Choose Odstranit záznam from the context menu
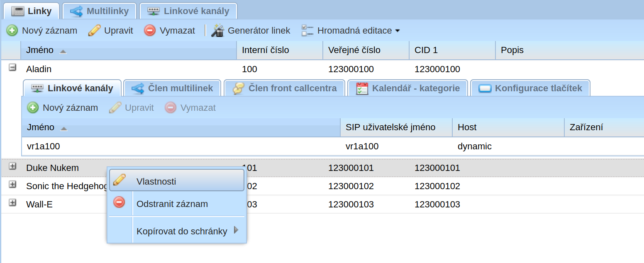 click(x=177, y=204)
